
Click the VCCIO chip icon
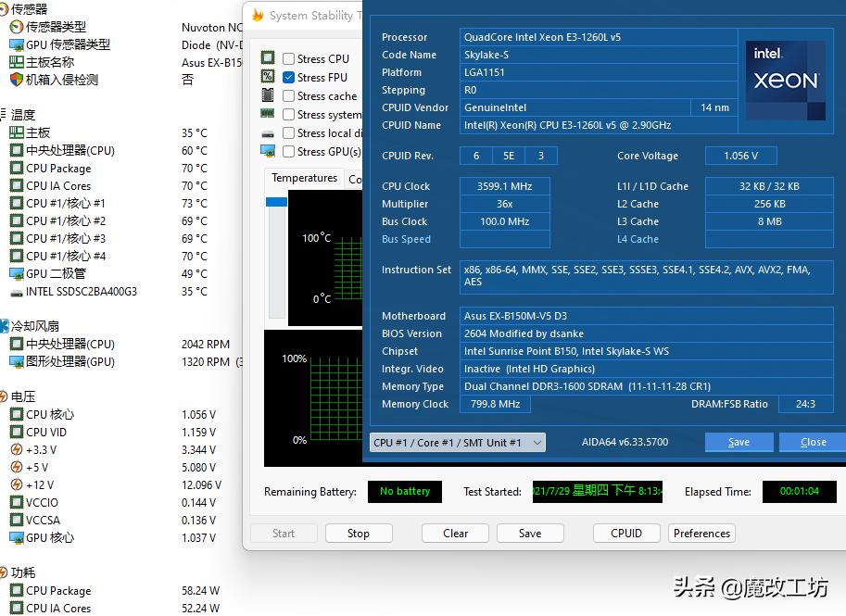[17, 502]
